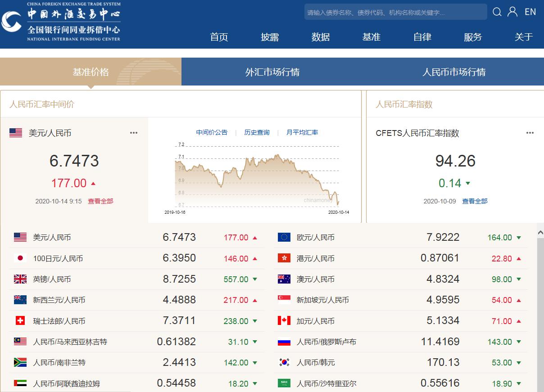
Task: Open the user account icon
Action: [x=512, y=12]
